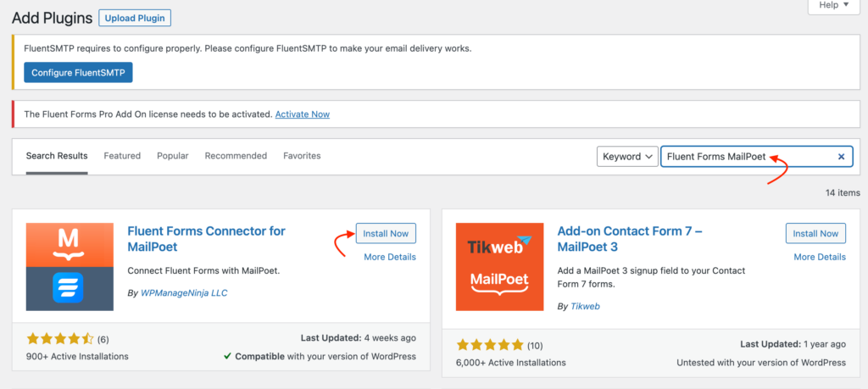Click the "6,000+ Active Installations" text
The width and height of the screenshot is (868, 389).
point(511,363)
